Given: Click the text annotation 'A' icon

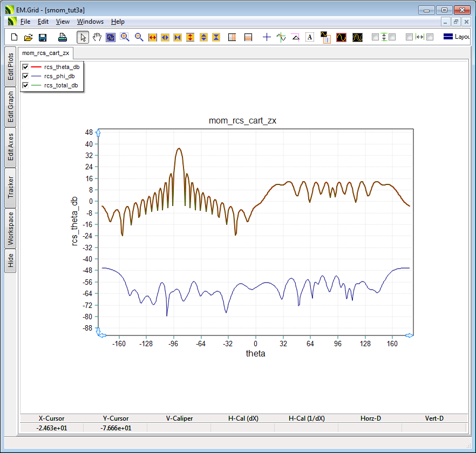Looking at the screenshot, I should [310, 37].
